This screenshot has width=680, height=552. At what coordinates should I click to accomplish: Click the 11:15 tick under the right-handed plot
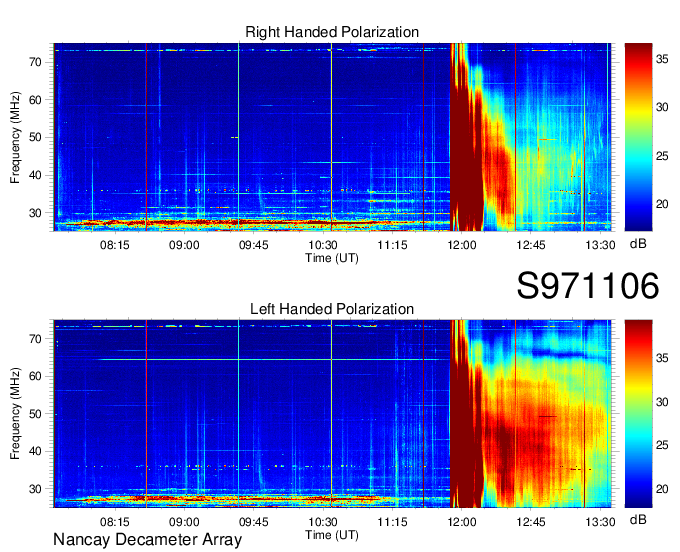point(392,245)
